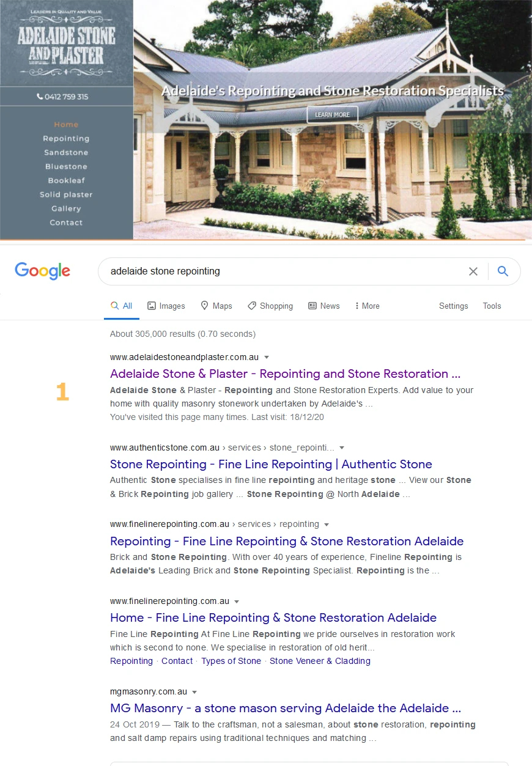
Task: Open the Gallery menu item
Action: coord(66,209)
